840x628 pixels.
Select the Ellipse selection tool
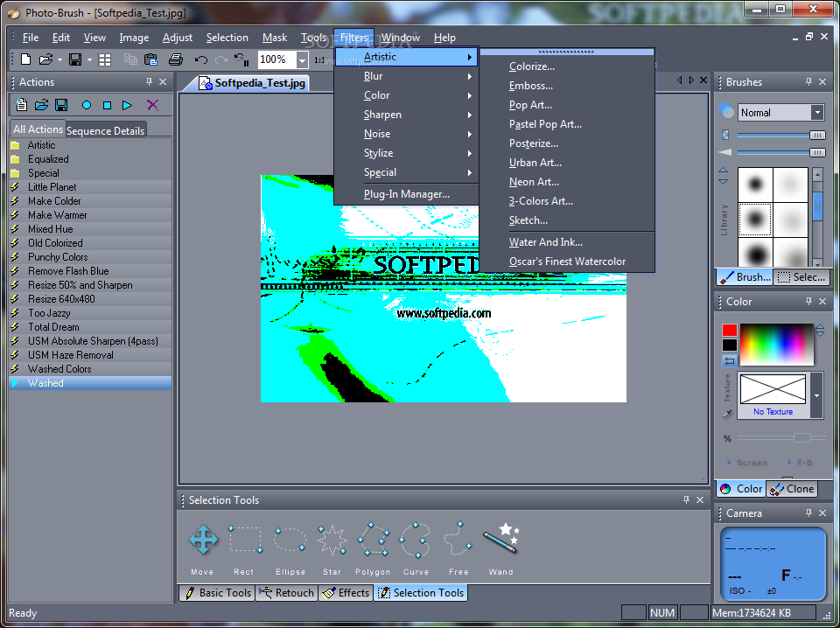click(290, 540)
